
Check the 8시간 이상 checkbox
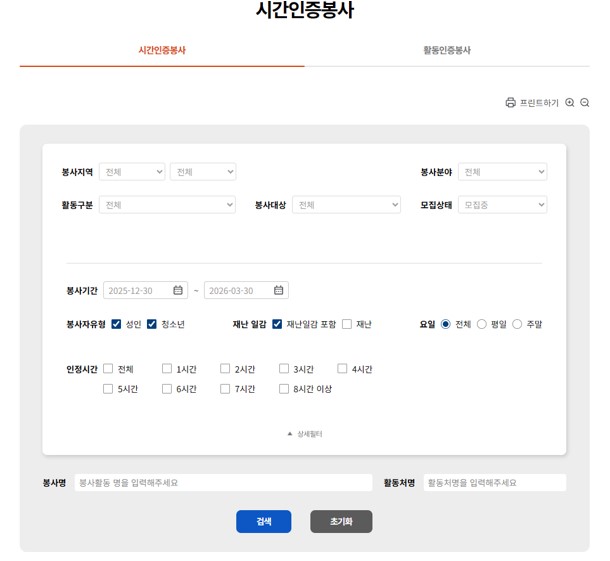click(x=284, y=389)
